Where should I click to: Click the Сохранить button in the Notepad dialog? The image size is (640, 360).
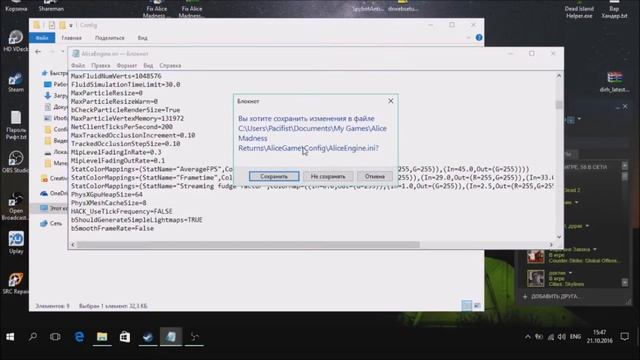pyautogui.click(x=274, y=176)
